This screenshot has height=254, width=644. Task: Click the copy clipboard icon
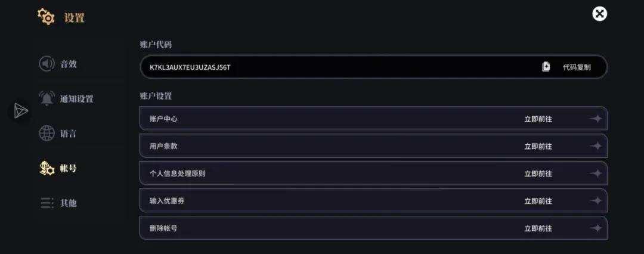546,67
